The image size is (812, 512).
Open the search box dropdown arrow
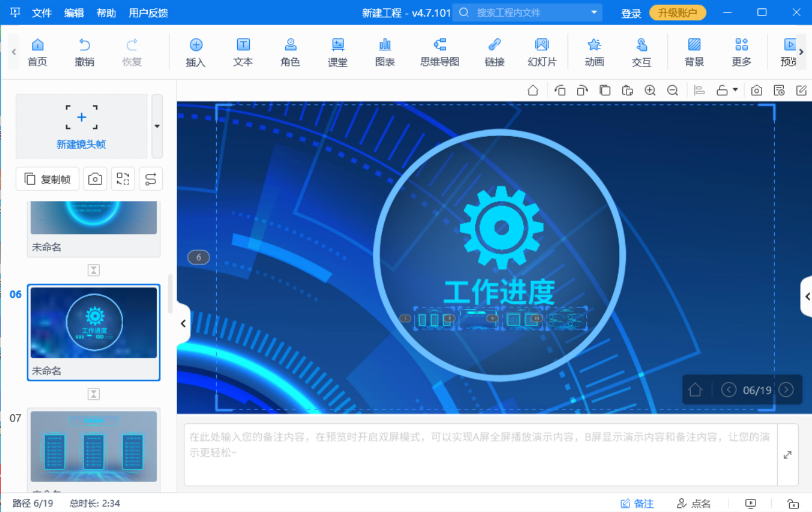pos(594,12)
